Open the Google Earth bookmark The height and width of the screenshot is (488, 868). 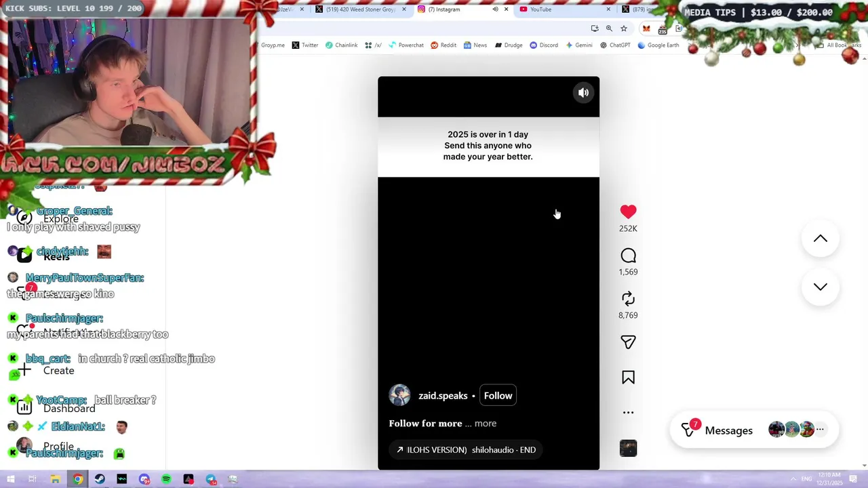pyautogui.click(x=658, y=45)
